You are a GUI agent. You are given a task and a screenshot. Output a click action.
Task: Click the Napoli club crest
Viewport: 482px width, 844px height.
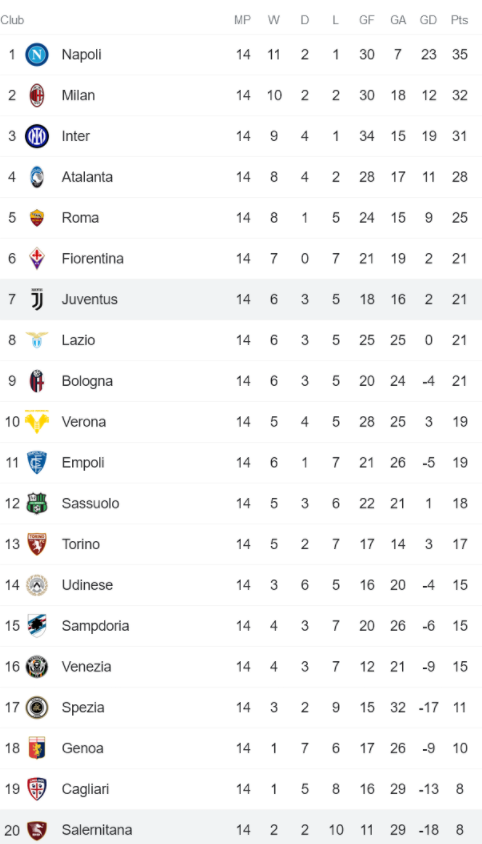(x=37, y=54)
